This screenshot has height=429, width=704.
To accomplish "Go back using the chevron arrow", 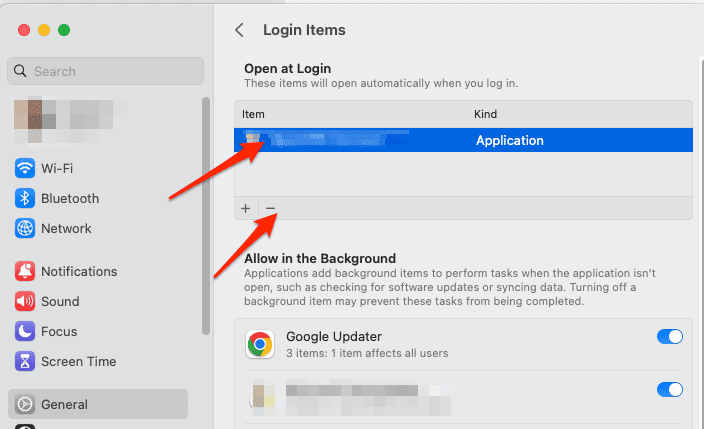I will click(x=239, y=30).
